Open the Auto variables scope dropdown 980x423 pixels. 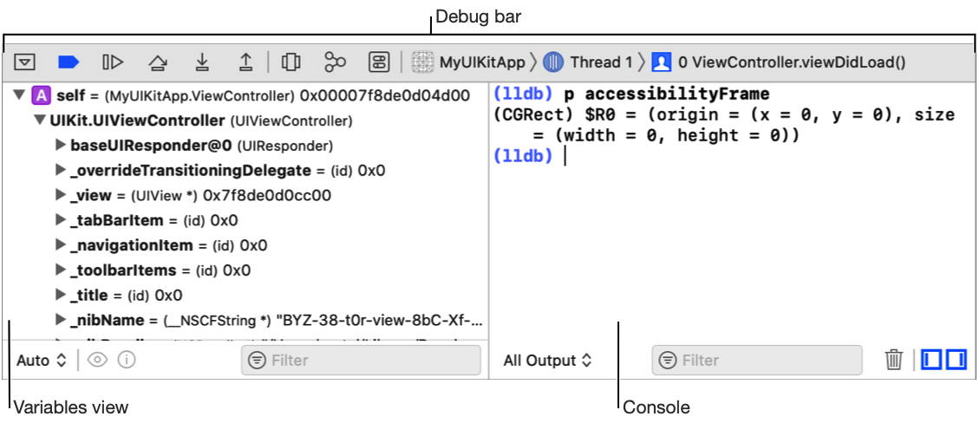[x=42, y=361]
